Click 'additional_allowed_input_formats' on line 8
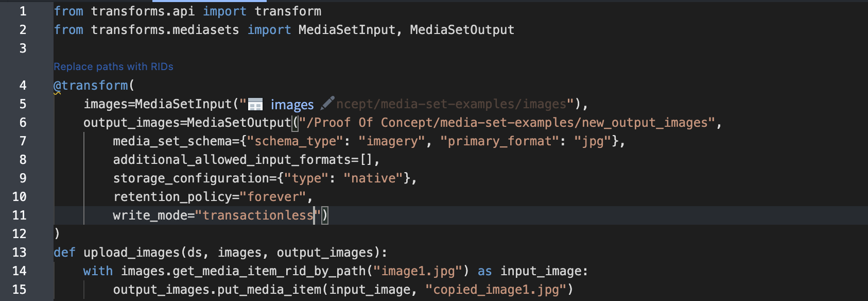The width and height of the screenshot is (868, 301). 232,160
